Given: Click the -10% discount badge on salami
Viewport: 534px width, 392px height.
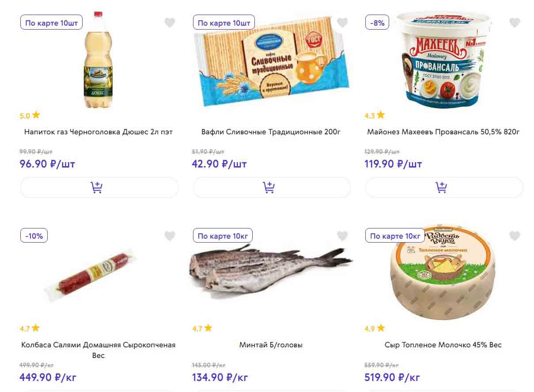Looking at the screenshot, I should (34, 236).
